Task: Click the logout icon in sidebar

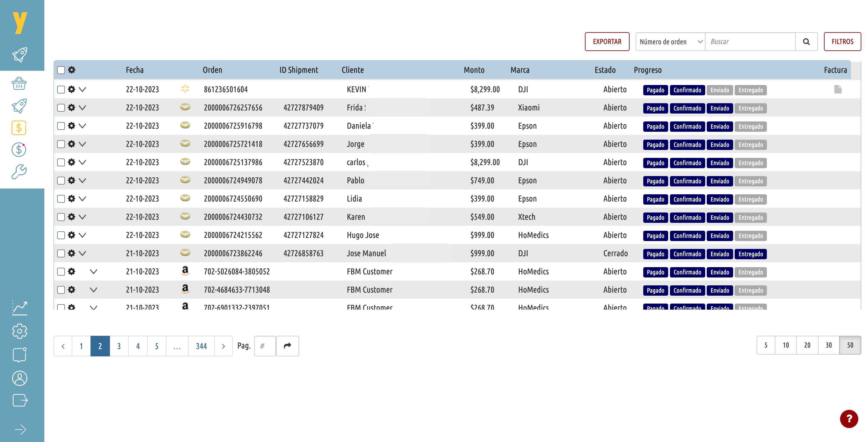Action: tap(19, 400)
